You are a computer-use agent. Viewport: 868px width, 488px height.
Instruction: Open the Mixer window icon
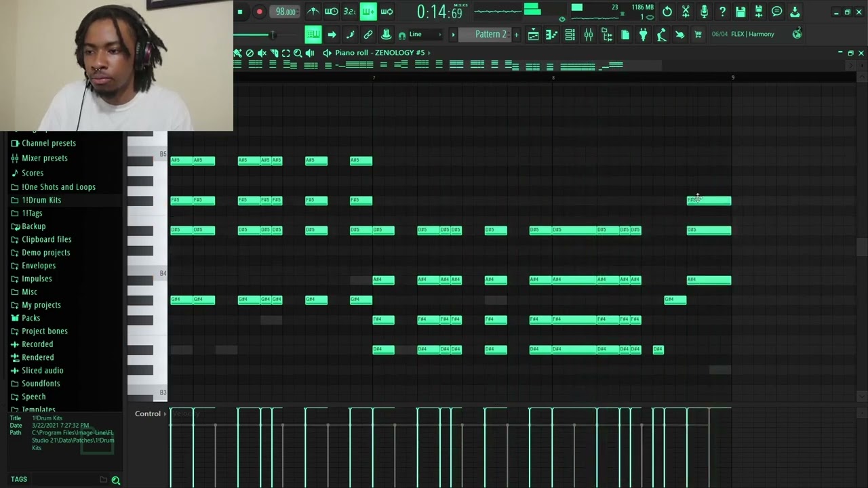(589, 35)
